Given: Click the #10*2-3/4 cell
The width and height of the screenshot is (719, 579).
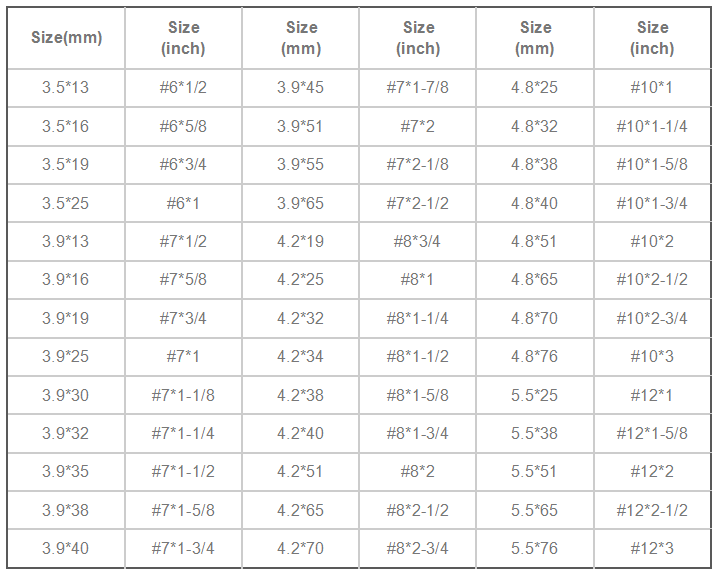Looking at the screenshot, I should pyautogui.click(x=652, y=318).
